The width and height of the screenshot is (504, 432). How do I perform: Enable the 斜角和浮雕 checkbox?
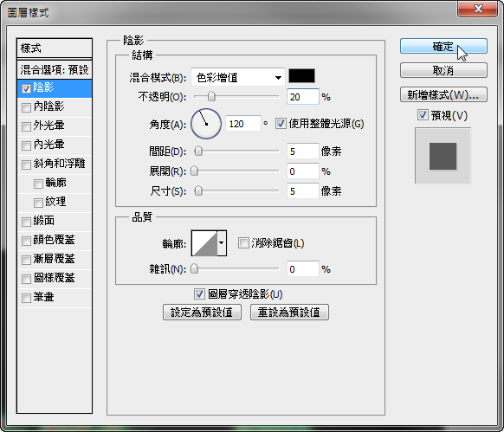(x=26, y=164)
